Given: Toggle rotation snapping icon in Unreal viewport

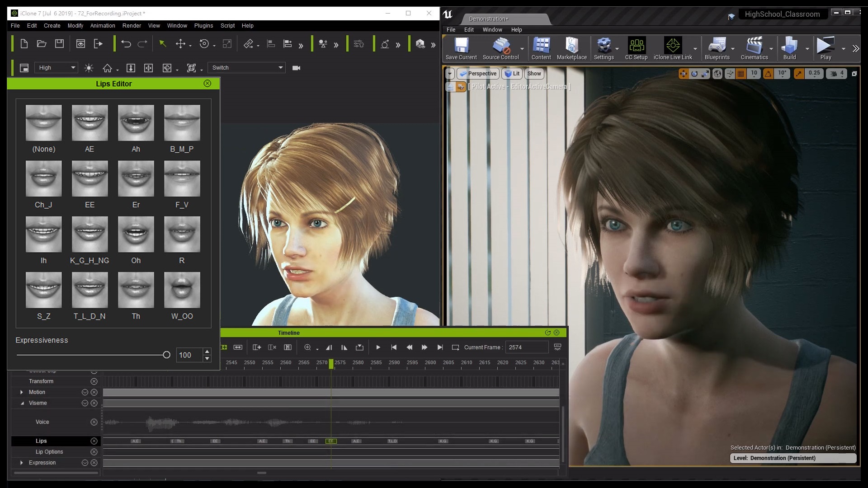Looking at the screenshot, I should tap(768, 74).
